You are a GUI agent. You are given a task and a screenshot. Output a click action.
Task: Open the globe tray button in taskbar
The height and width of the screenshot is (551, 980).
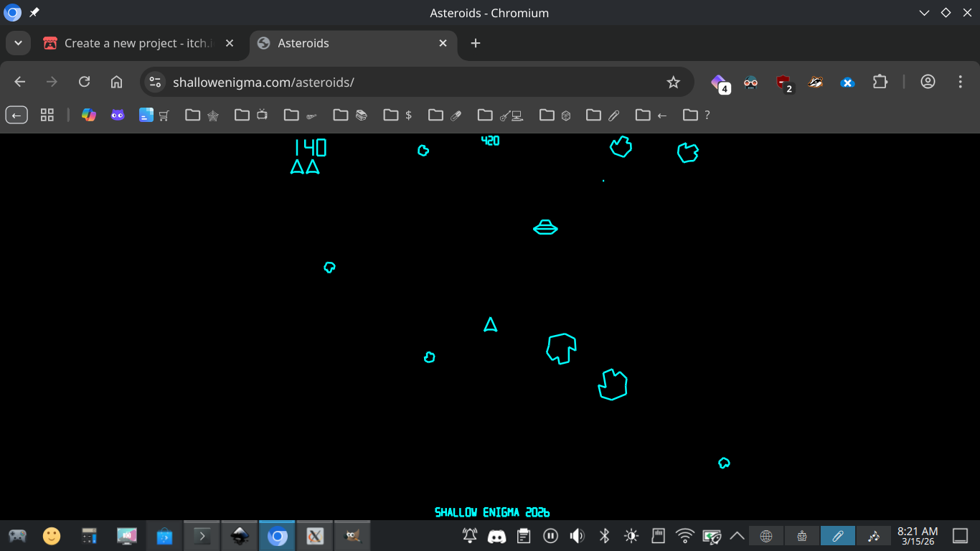766,536
